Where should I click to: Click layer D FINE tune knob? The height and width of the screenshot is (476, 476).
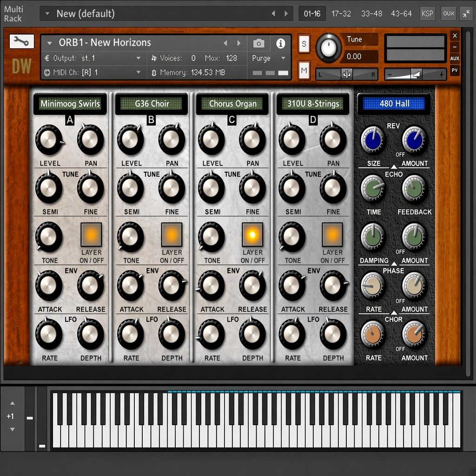point(333,188)
